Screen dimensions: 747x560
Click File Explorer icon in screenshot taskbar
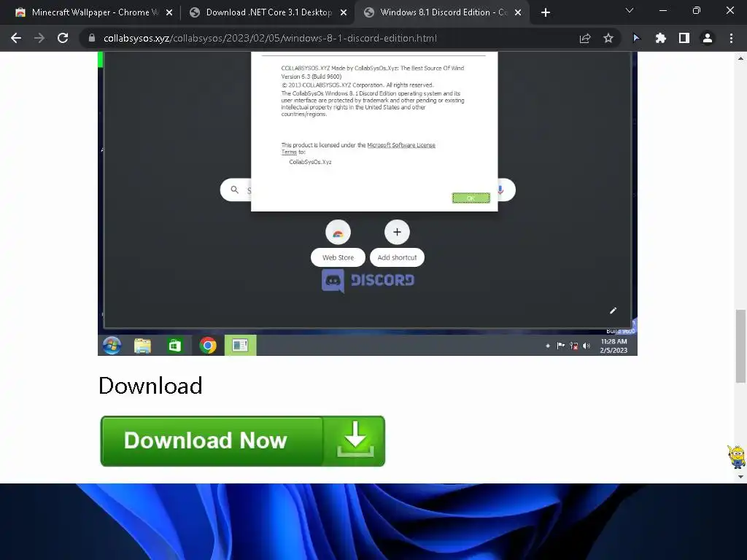142,345
